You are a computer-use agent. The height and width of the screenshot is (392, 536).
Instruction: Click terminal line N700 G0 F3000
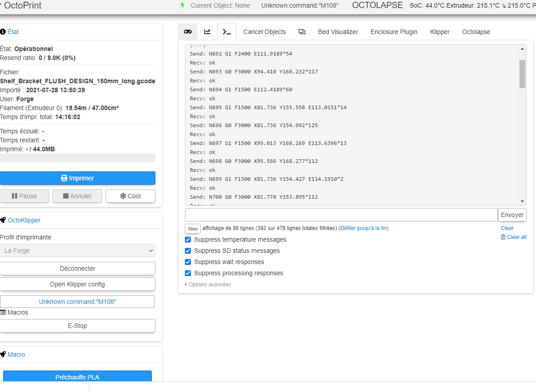coord(253,197)
